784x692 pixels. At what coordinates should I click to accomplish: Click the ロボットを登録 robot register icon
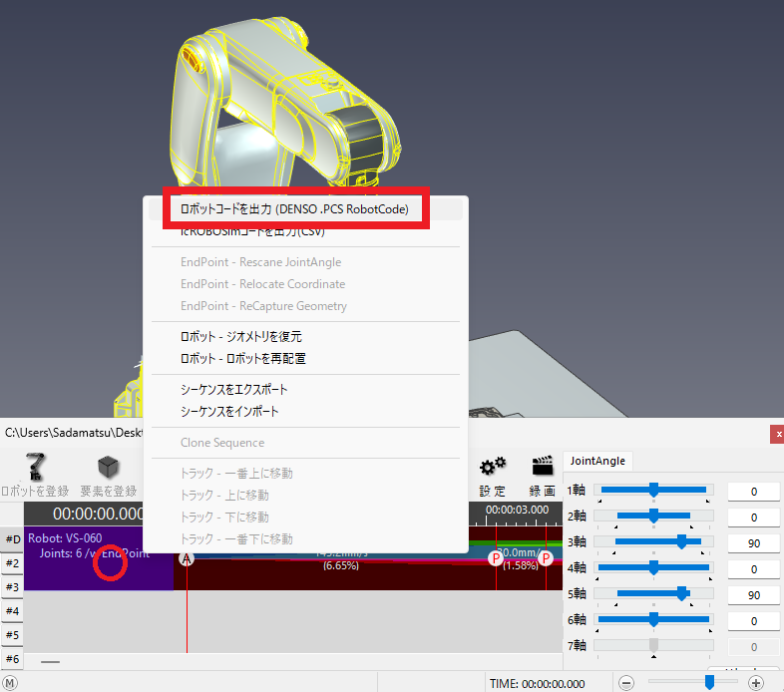[35, 469]
